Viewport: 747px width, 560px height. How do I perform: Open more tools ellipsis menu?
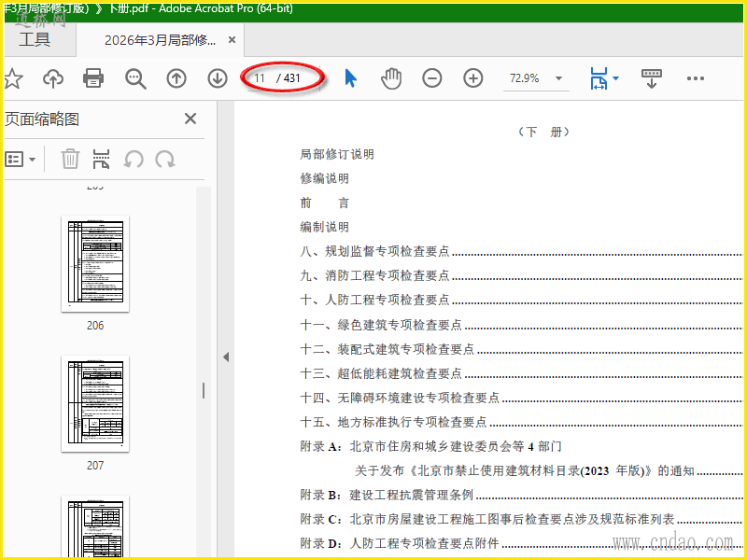coord(695,78)
